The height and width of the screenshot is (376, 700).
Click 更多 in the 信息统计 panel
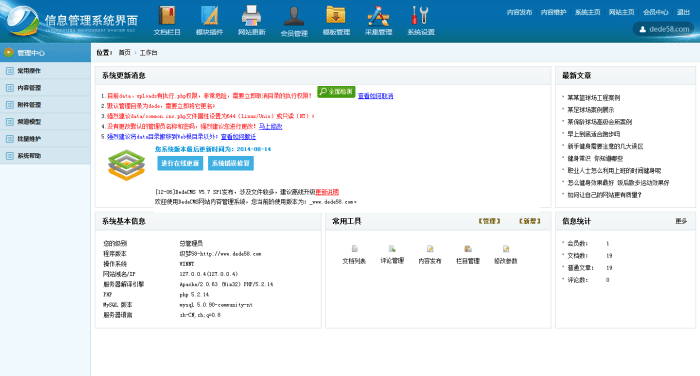pos(681,221)
